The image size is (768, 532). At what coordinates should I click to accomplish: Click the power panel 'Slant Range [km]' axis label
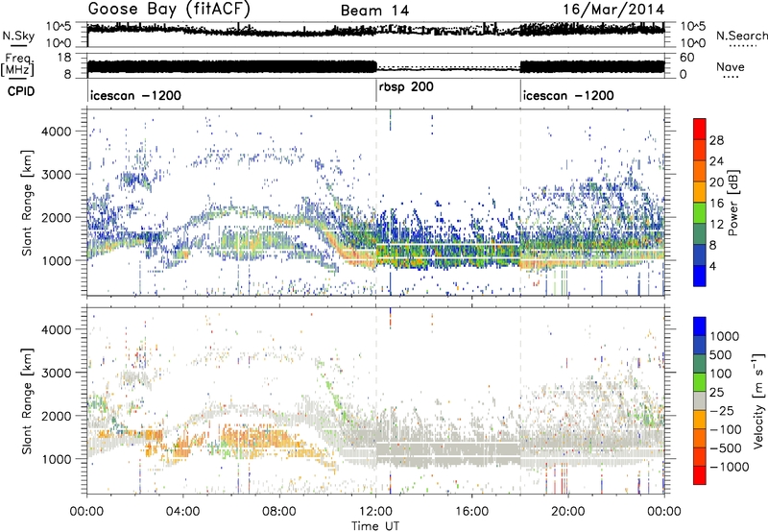click(x=27, y=203)
